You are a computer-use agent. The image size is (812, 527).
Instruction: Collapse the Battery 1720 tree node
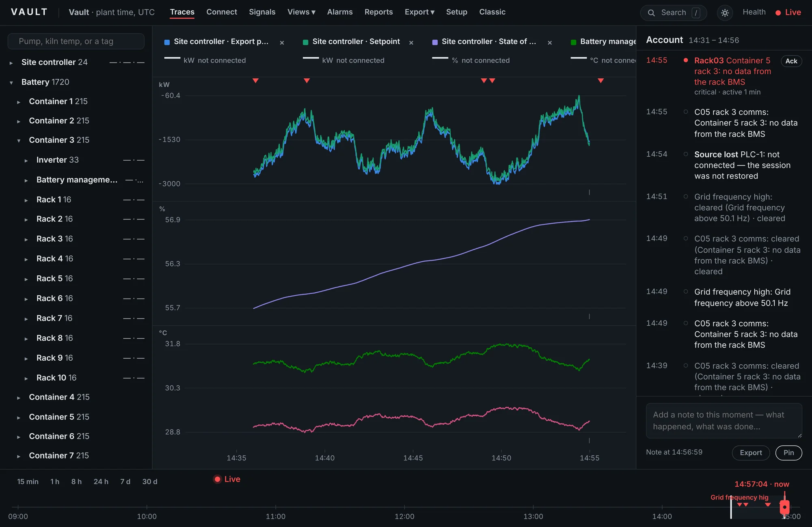(x=11, y=83)
